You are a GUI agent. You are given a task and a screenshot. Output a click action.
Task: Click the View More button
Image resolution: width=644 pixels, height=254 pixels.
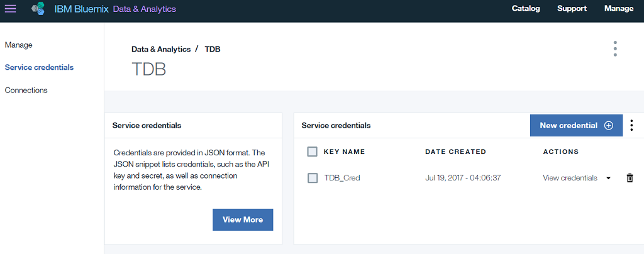(x=243, y=219)
